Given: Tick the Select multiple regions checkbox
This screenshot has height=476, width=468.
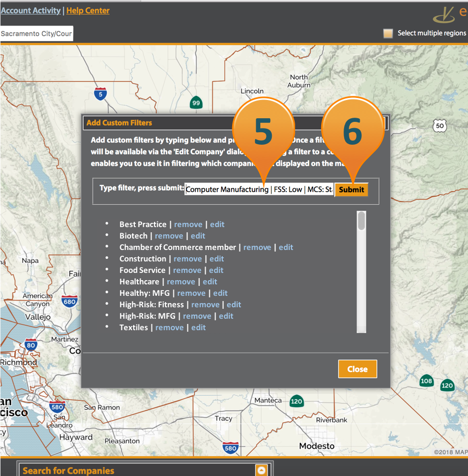Looking at the screenshot, I should pyautogui.click(x=388, y=33).
